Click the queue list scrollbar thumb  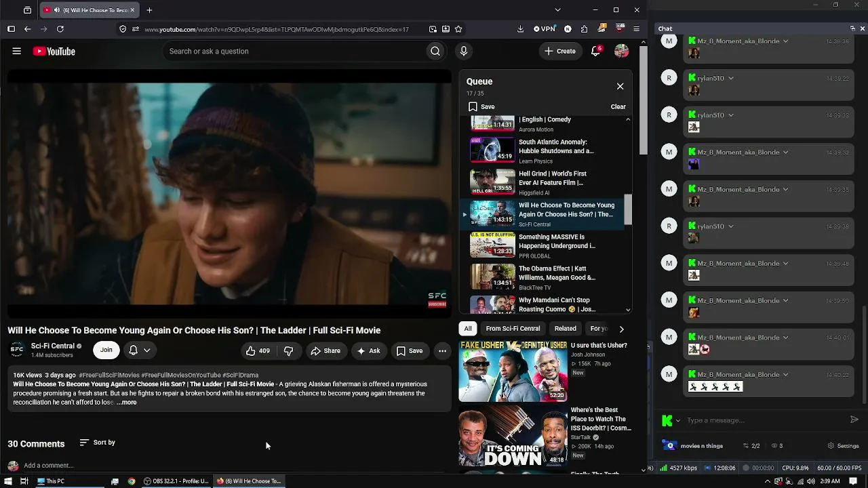click(628, 210)
